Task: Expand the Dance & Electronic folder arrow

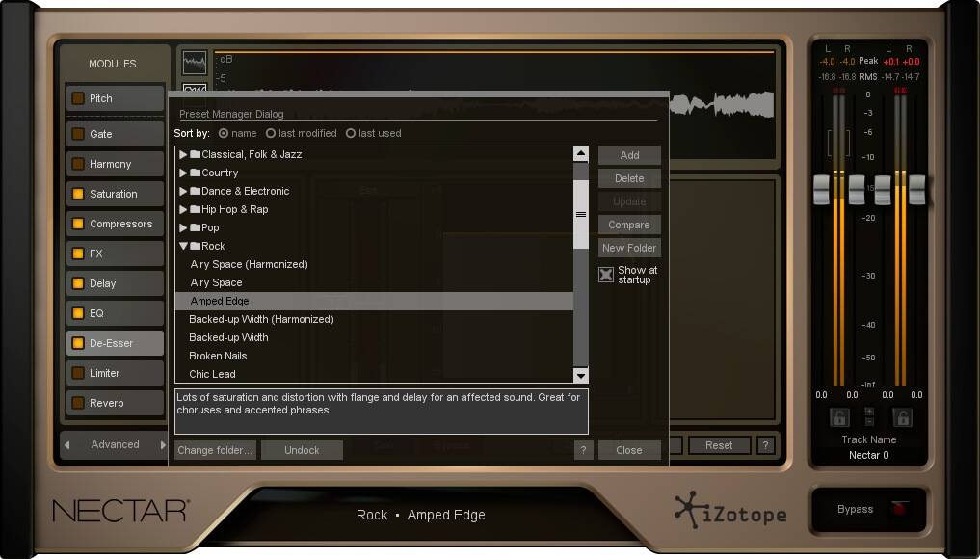Action: click(183, 191)
